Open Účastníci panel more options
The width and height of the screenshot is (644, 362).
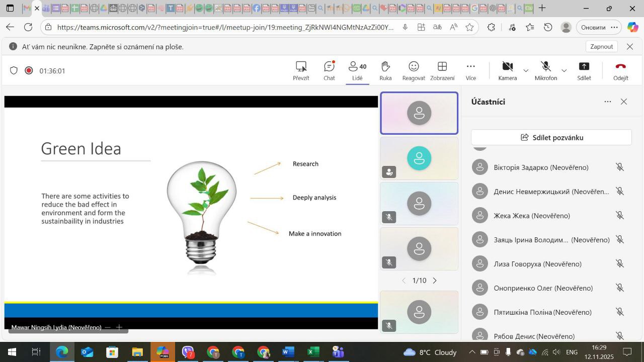(x=608, y=102)
